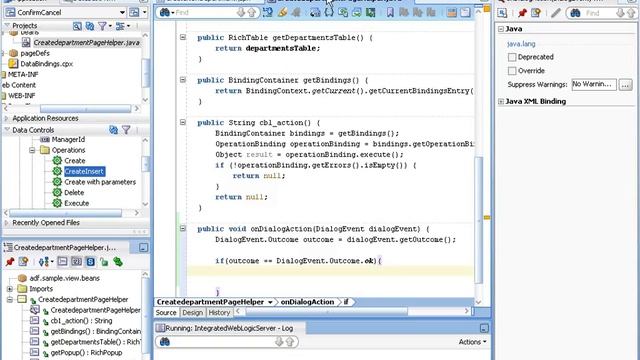Click the Data Controls filter funnel icon

click(x=126, y=130)
